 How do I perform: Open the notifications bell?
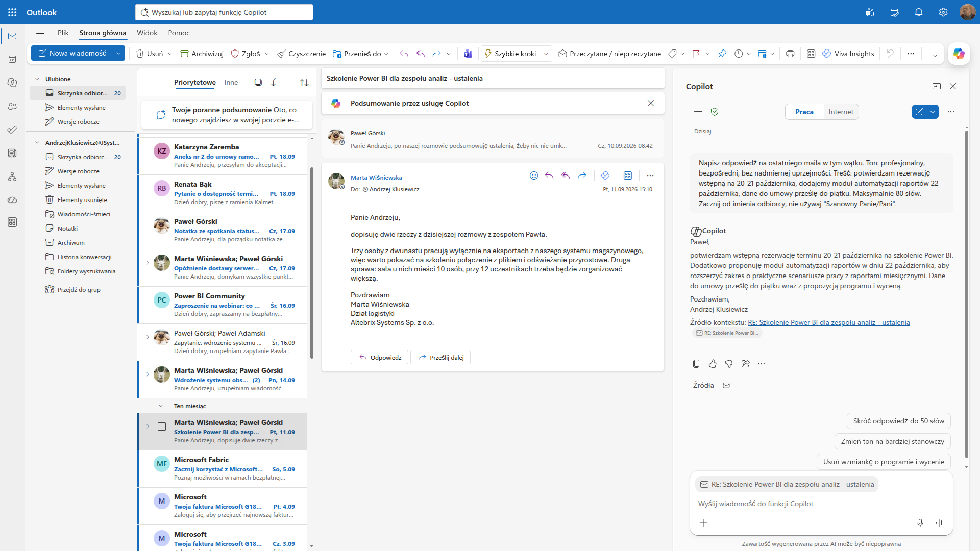click(919, 12)
